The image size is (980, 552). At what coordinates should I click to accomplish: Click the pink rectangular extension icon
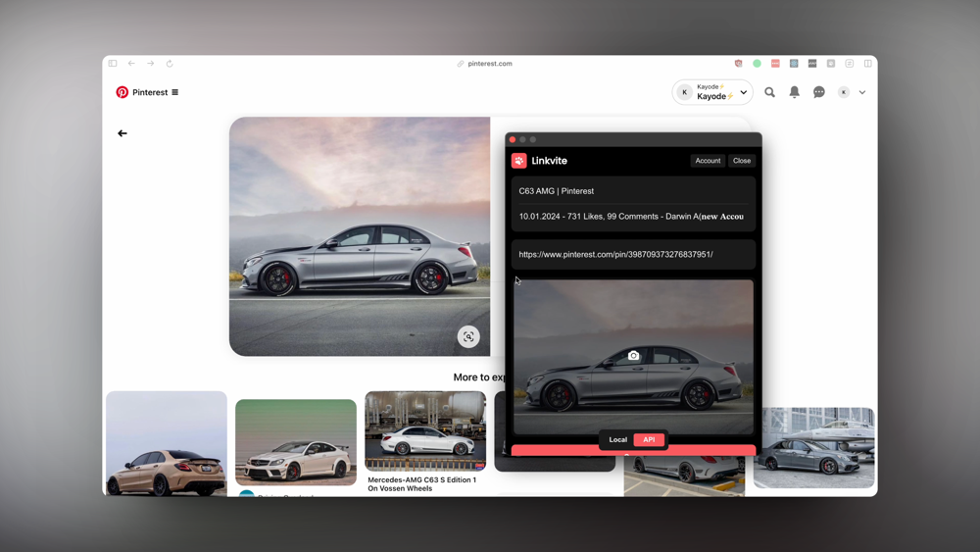point(775,63)
